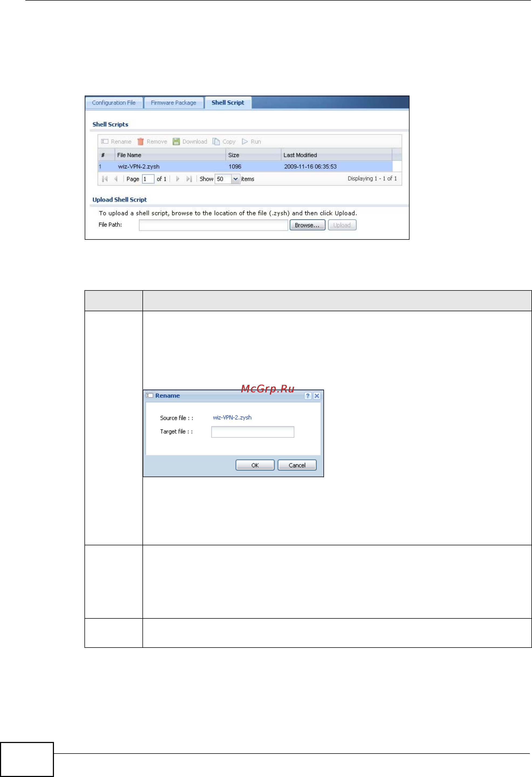The height and width of the screenshot is (777, 532).
Task: Click the Target file input field
Action: 253,432
